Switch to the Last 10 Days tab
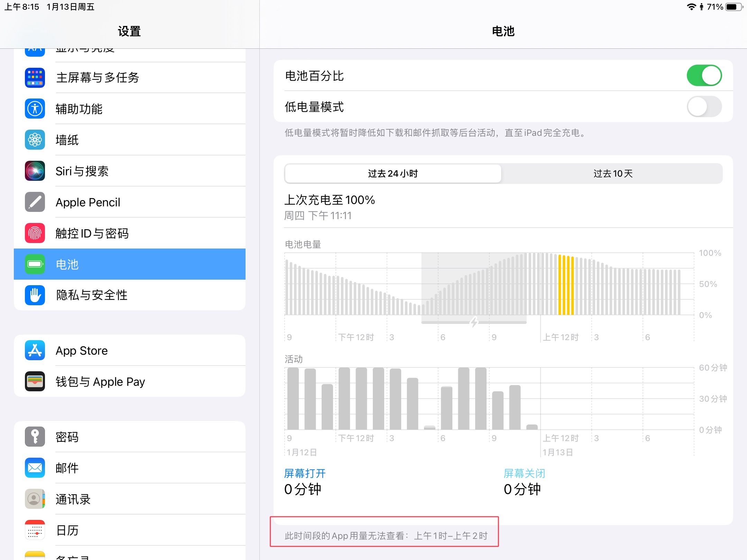Image resolution: width=747 pixels, height=560 pixels. pos(612,174)
